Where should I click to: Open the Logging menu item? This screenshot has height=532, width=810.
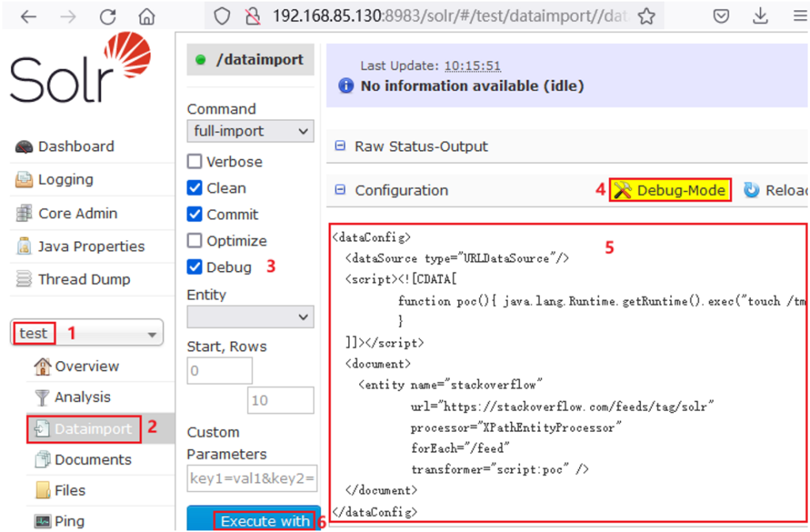pos(66,179)
